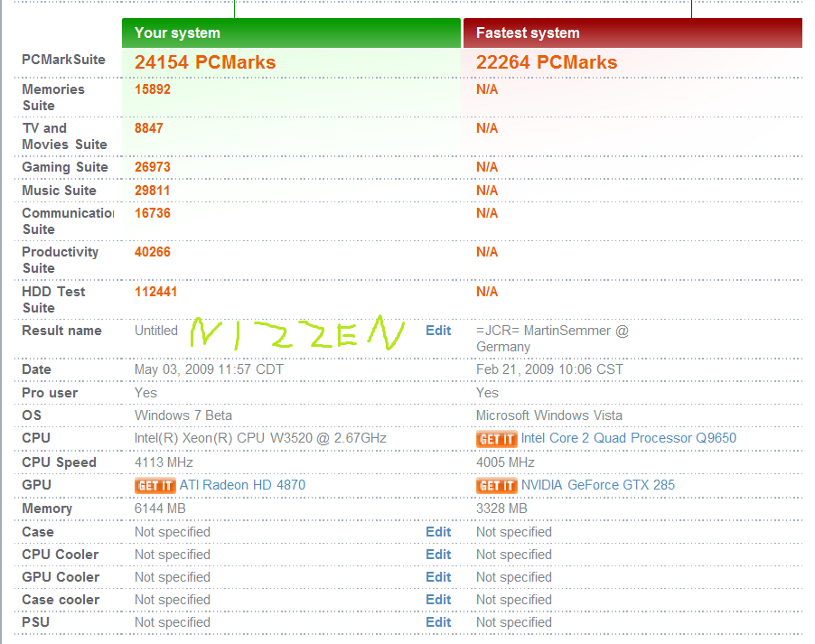This screenshot has height=644, width=815.
Task: Click the Productivity score 40266
Action: coord(153,252)
